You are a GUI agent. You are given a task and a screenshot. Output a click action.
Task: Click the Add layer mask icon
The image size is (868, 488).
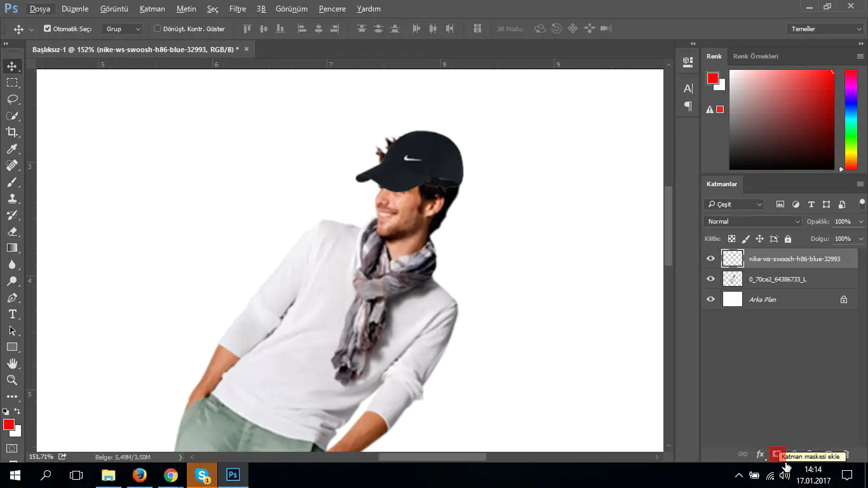(x=776, y=454)
